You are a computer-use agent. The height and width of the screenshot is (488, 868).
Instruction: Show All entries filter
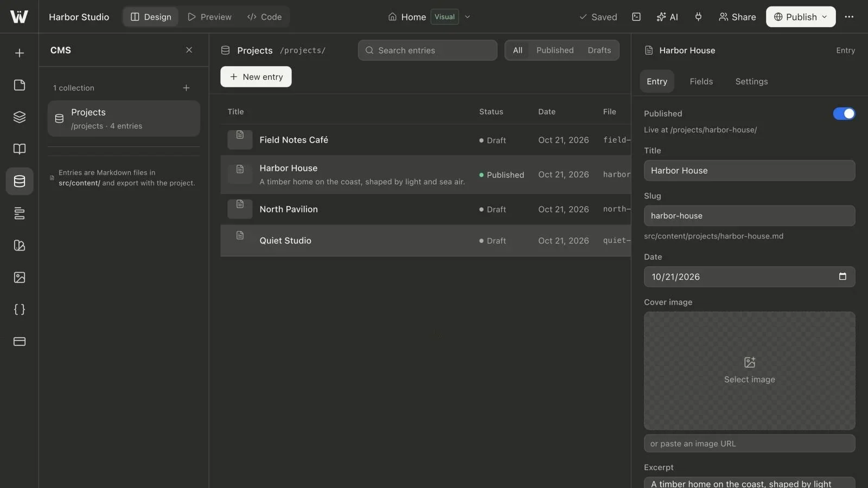click(x=518, y=50)
